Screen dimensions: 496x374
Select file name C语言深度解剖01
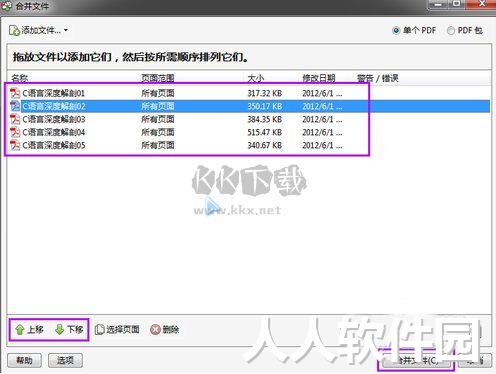[x=54, y=93]
